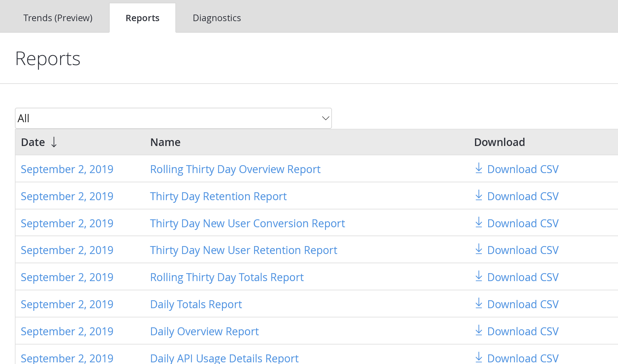Open the Rolling Thirty Day Overview Report
The width and height of the screenshot is (618, 364).
pos(235,169)
